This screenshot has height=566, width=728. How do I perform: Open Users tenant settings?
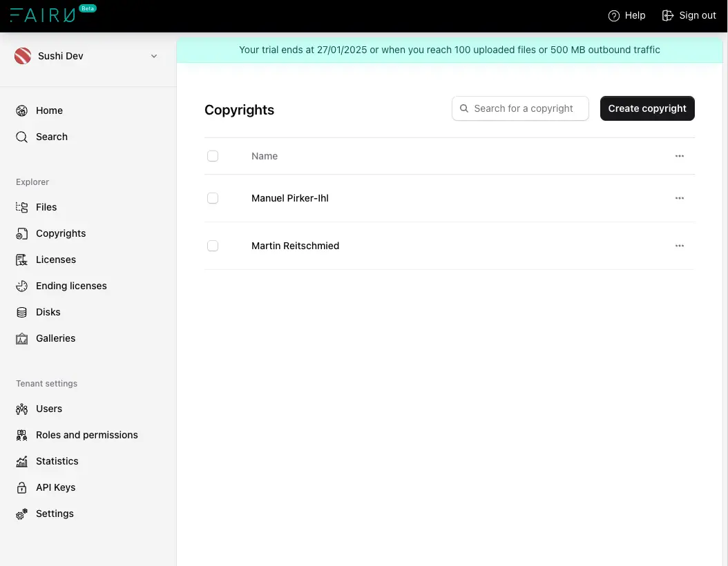[48, 409]
